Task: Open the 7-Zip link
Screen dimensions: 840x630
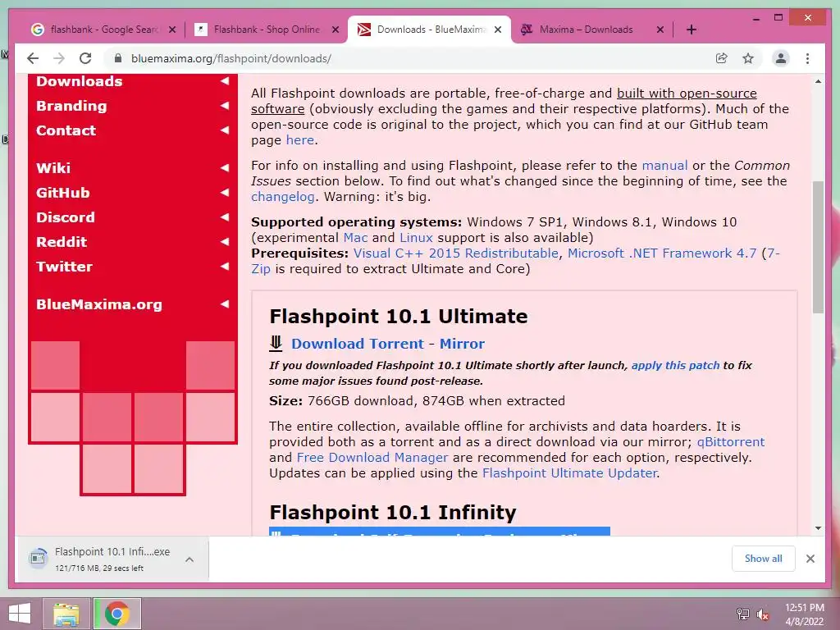Action: point(260,269)
